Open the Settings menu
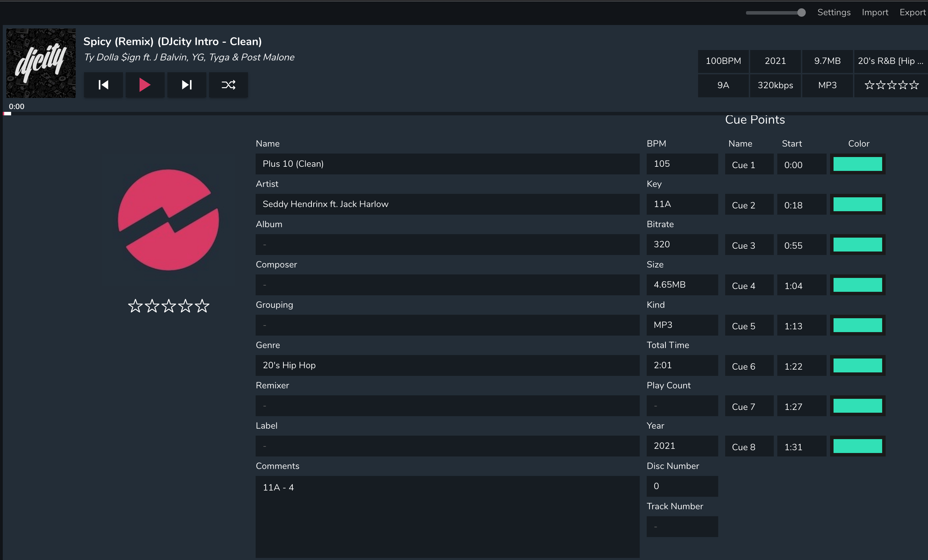The image size is (928, 560). tap(834, 13)
